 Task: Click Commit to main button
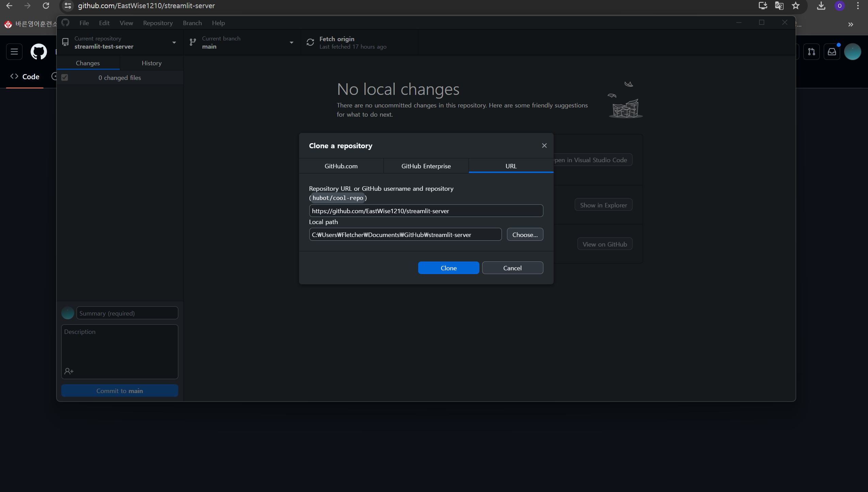(x=120, y=391)
